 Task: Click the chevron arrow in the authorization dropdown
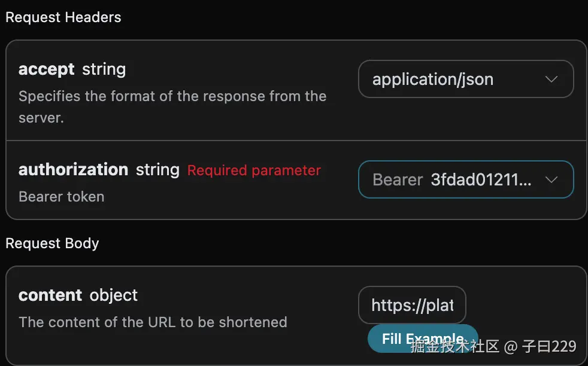[551, 180]
